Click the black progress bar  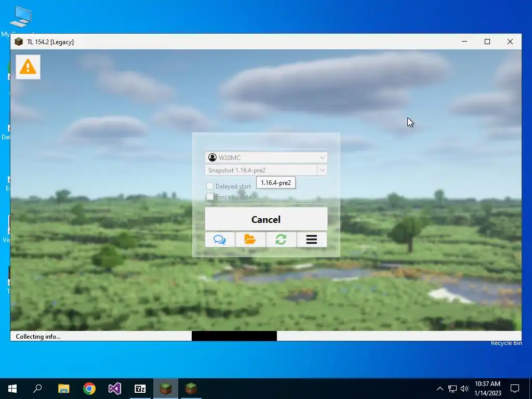pos(234,336)
